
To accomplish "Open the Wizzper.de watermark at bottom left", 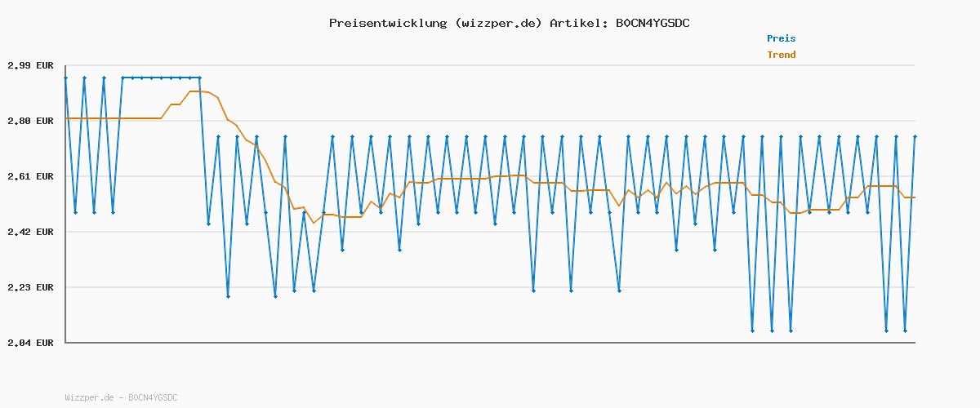I will (x=121, y=397).
